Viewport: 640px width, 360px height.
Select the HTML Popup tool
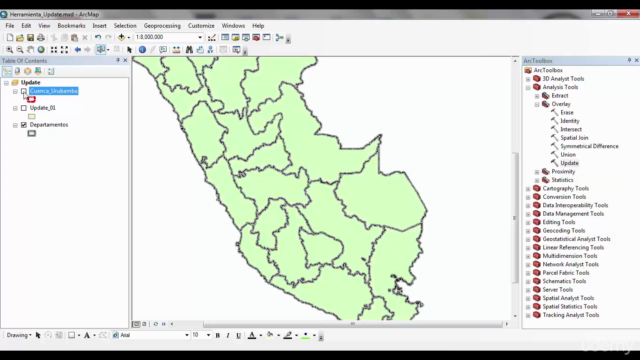click(x=163, y=50)
